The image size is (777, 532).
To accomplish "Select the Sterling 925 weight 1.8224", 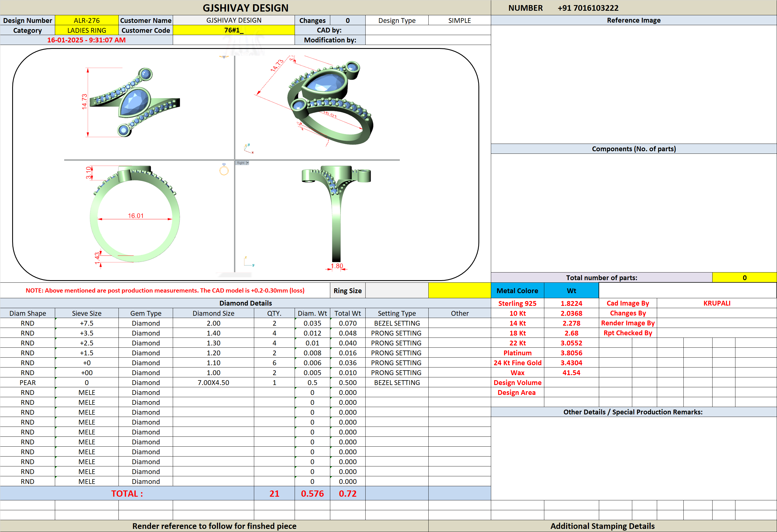I will tap(571, 303).
